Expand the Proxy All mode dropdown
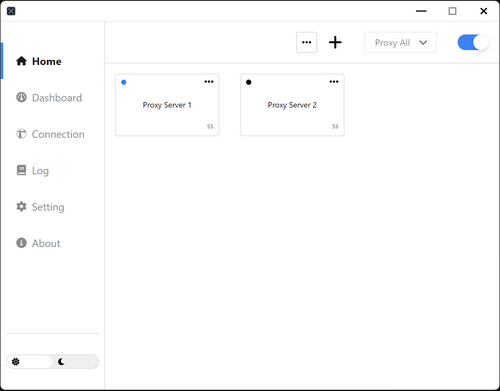The width and height of the screenshot is (500, 391). click(x=400, y=42)
